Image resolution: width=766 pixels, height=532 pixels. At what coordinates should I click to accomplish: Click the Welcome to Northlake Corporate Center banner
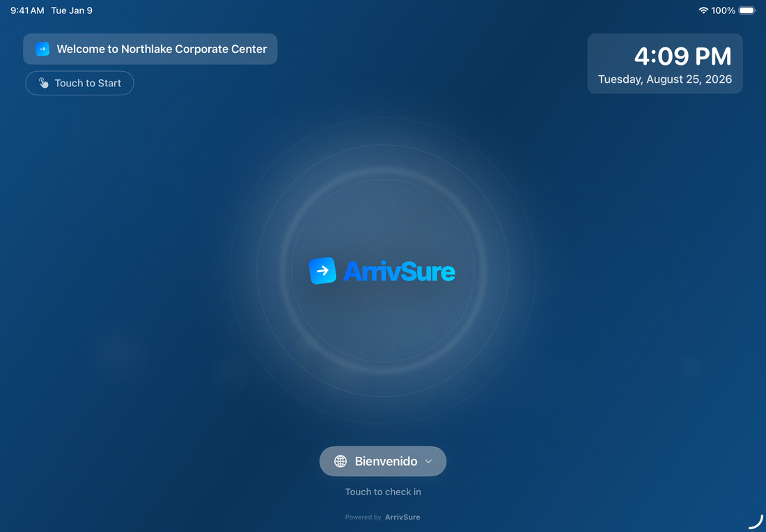150,49
